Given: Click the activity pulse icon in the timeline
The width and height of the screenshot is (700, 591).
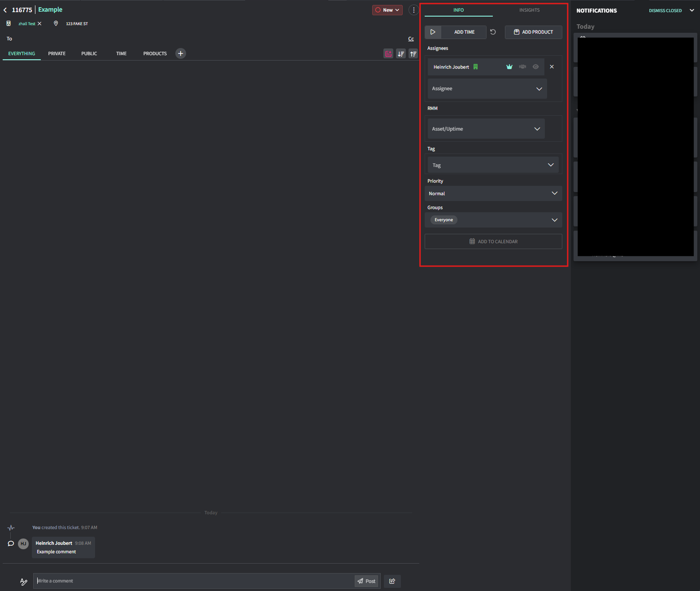Looking at the screenshot, I should click(x=11, y=528).
